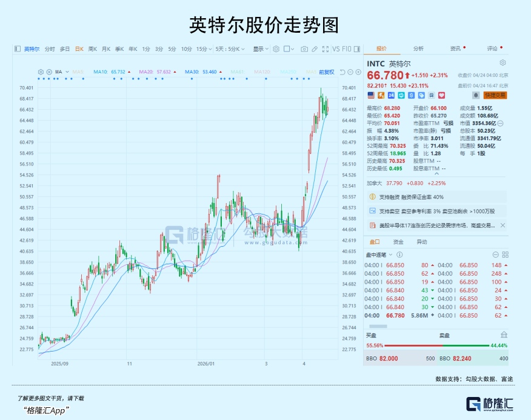
Task: Toggle the right side panel icon
Action: coord(357,49)
